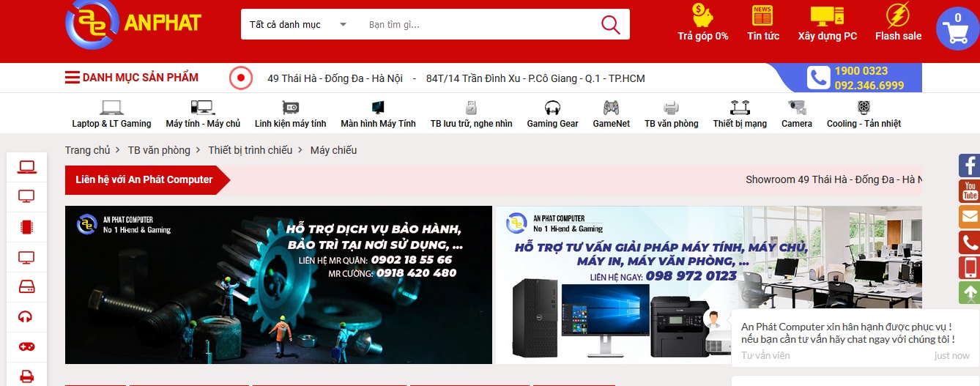Viewport: 980px width, 386px height.
Task: Click 84T/14 Trần Đình Xu HCM address
Action: [535, 78]
